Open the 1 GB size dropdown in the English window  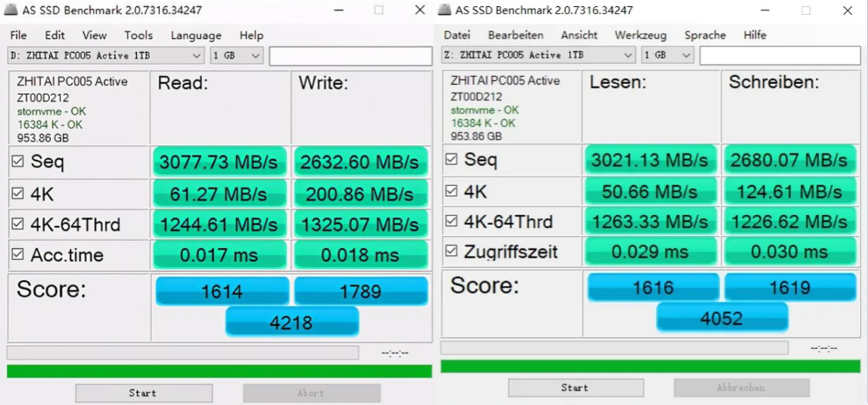tap(237, 55)
